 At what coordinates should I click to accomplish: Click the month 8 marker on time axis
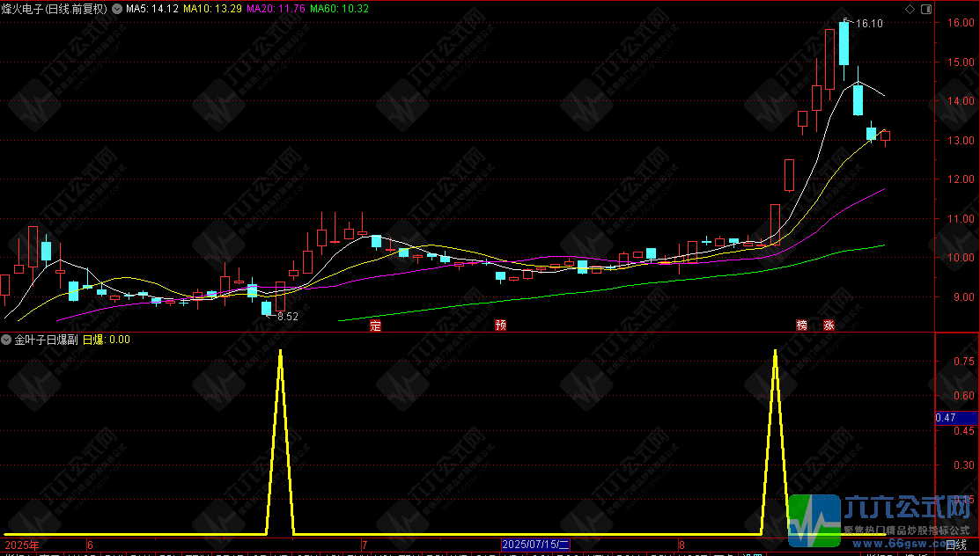click(x=682, y=545)
